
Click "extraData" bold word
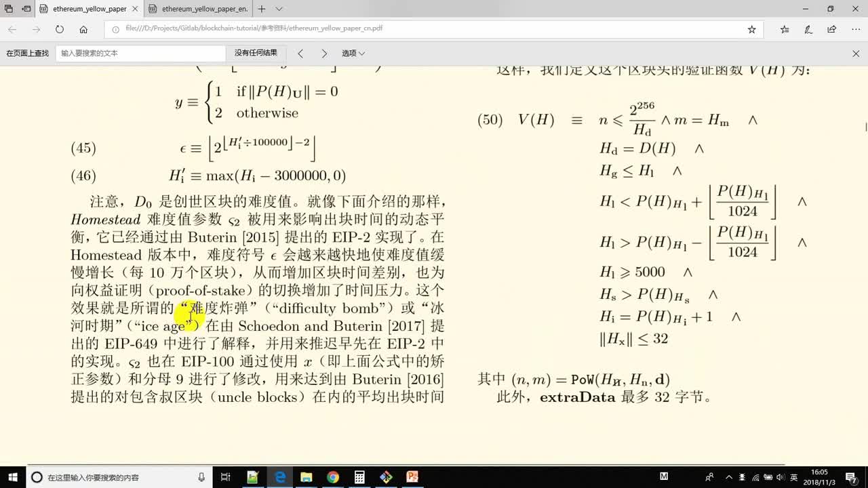[x=577, y=397]
